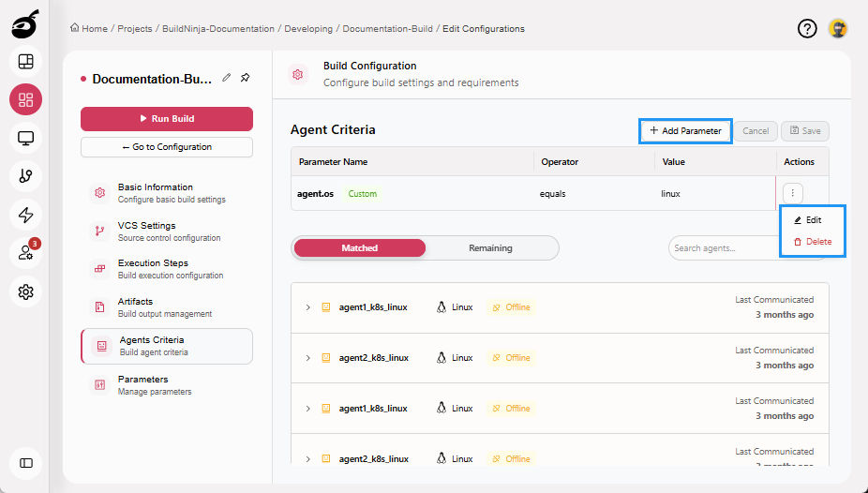
Task: Click the Parameters sliders icon
Action: point(99,384)
